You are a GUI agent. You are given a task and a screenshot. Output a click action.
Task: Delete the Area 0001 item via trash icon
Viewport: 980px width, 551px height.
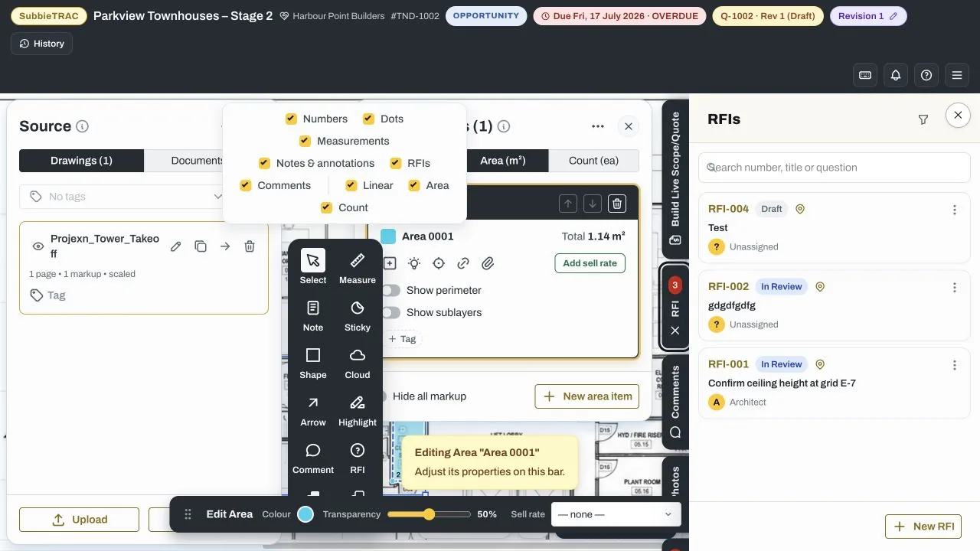click(x=616, y=204)
